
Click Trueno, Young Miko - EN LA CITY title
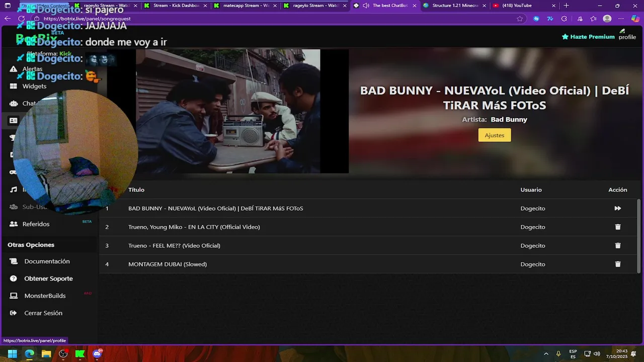[194, 227]
